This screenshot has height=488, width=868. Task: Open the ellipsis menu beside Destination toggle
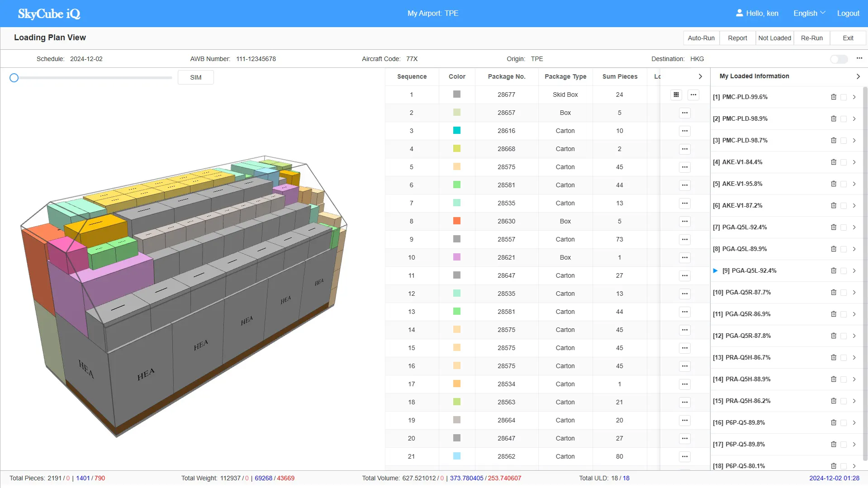tap(859, 58)
